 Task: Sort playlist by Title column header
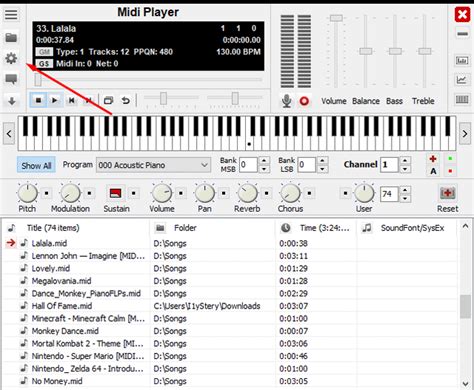(77, 228)
